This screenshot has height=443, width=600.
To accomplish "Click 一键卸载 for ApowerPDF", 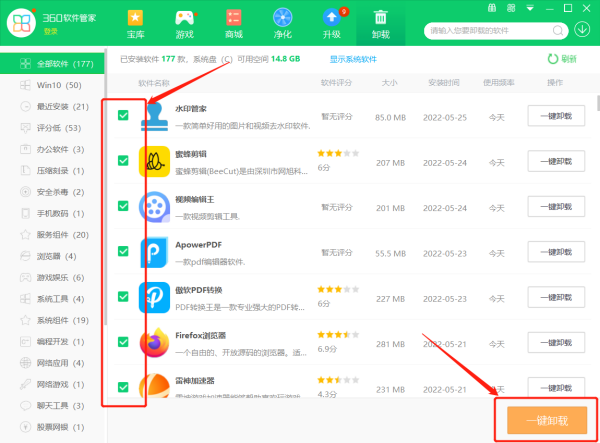I will click(556, 252).
